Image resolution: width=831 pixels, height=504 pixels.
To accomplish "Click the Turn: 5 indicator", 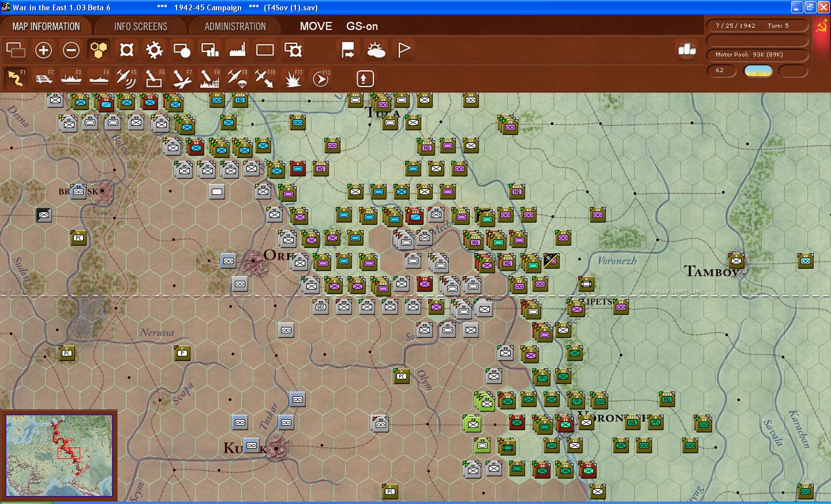I will pos(778,26).
